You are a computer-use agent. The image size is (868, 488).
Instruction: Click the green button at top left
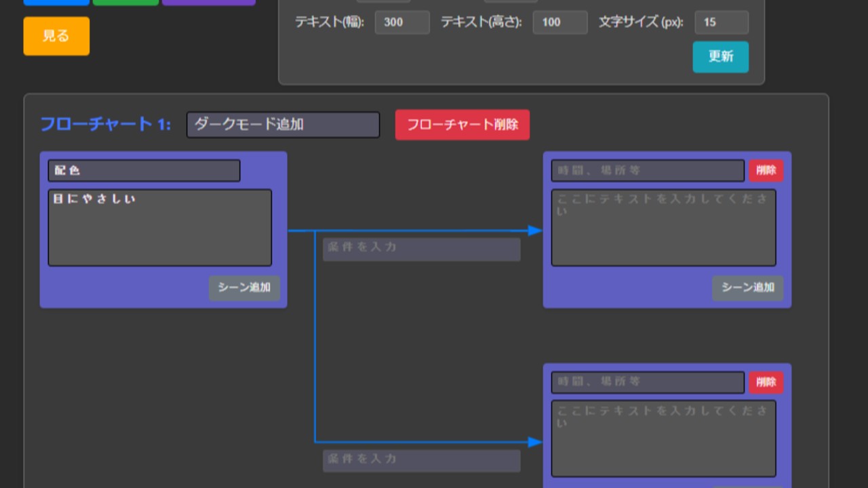tap(126, 2)
